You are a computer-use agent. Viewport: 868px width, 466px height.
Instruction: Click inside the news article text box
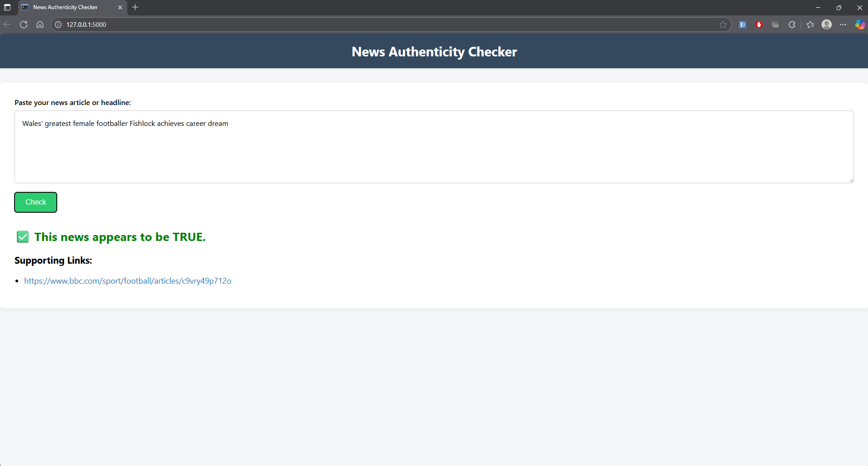[434, 147]
